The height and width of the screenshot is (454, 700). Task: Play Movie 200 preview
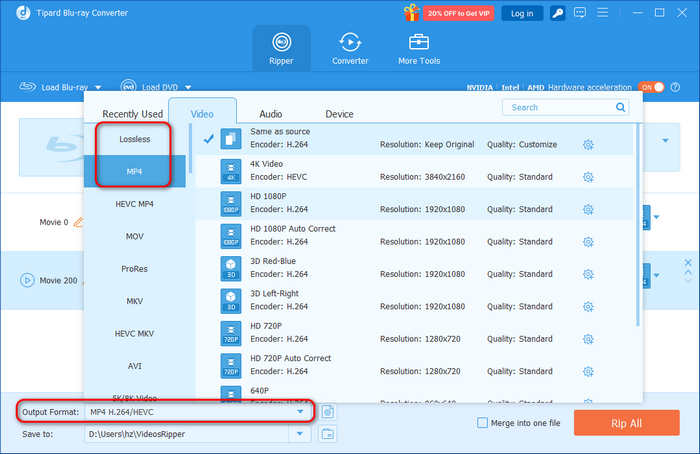(27, 280)
